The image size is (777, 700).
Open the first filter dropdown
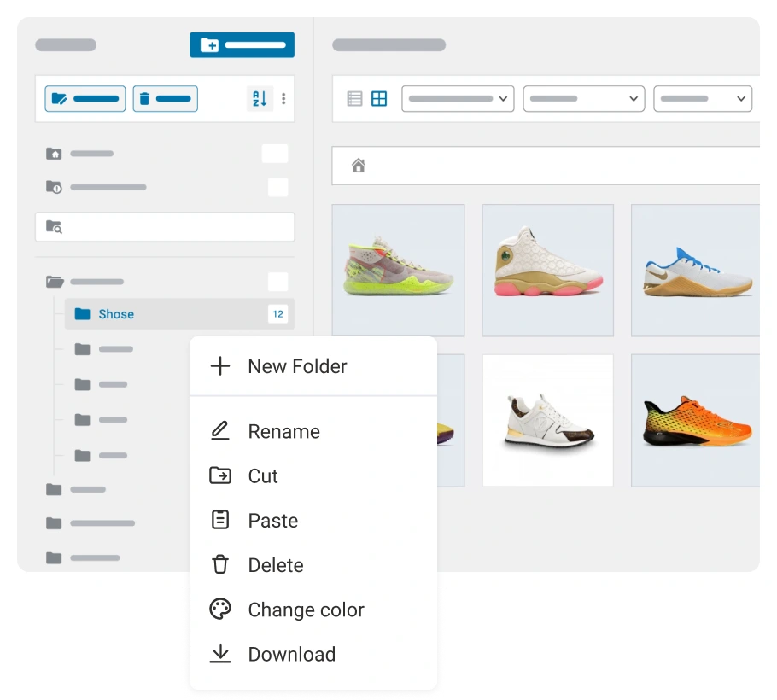tap(458, 99)
